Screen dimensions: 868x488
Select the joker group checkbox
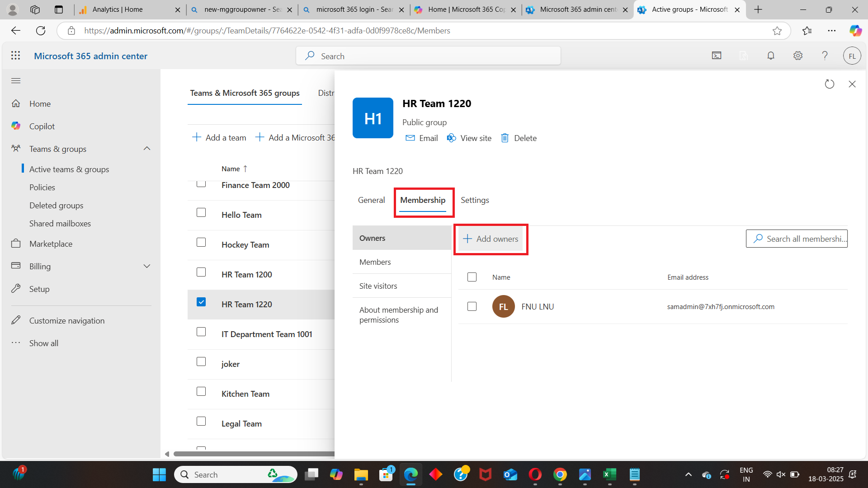click(201, 361)
